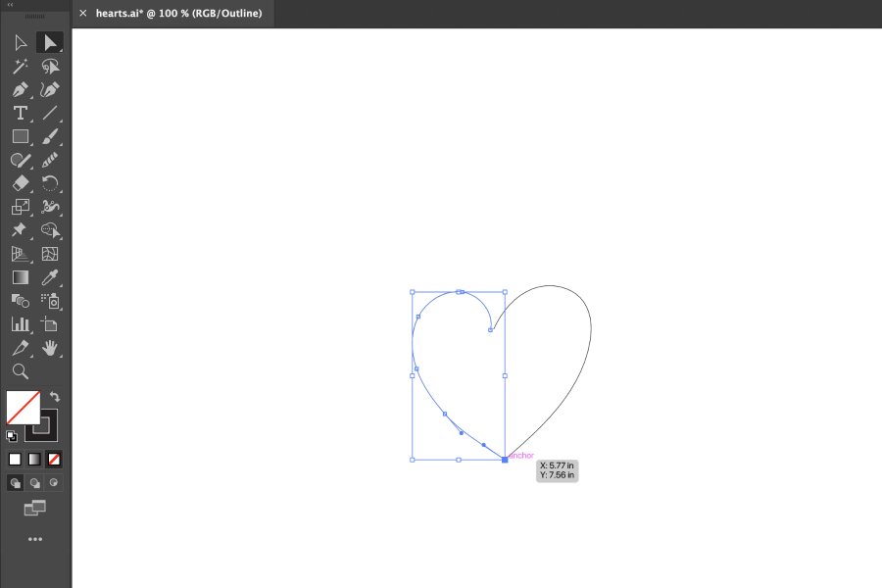Screen dimensions: 882x588
Task: Open Change Screen Mode button
Action: click(x=35, y=508)
